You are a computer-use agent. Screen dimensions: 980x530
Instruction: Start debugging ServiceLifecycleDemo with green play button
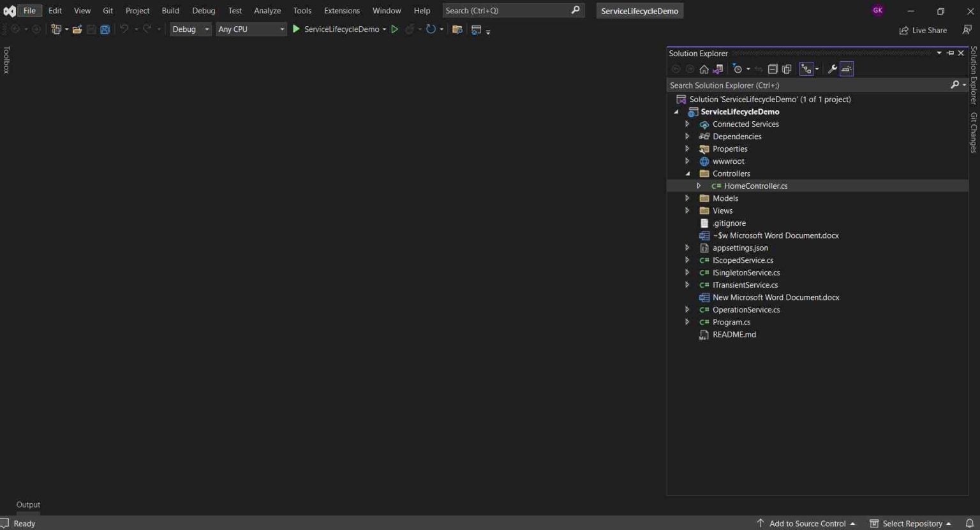coord(295,29)
